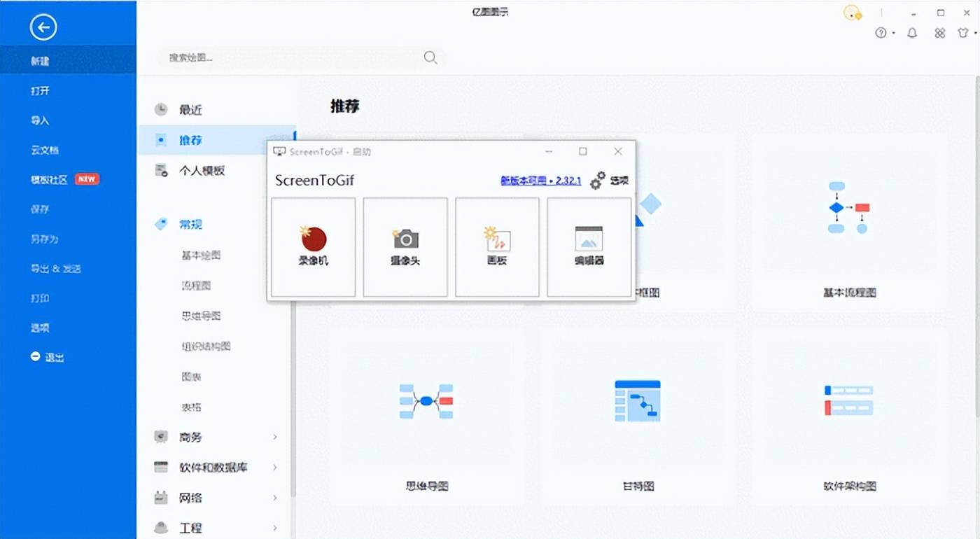The height and width of the screenshot is (539, 980).
Task: Open the 画板 board recorder in ScreenToGif
Action: coord(497,247)
